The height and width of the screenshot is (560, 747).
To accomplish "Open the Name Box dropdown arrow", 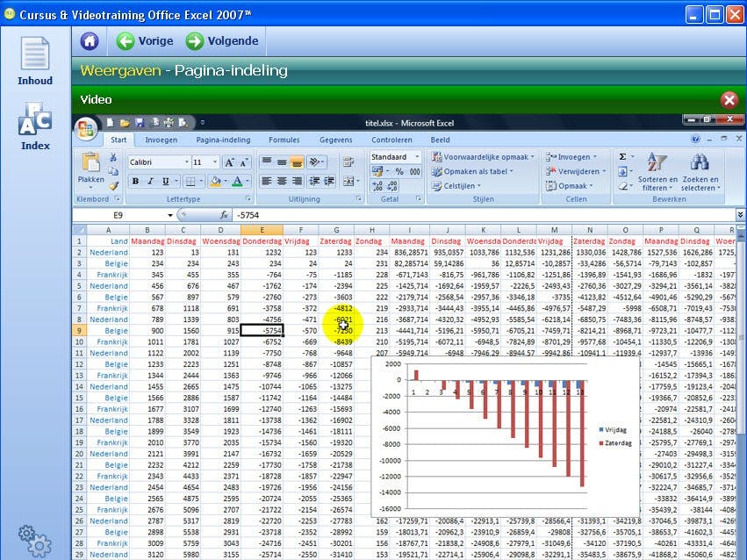I will pyautogui.click(x=170, y=215).
